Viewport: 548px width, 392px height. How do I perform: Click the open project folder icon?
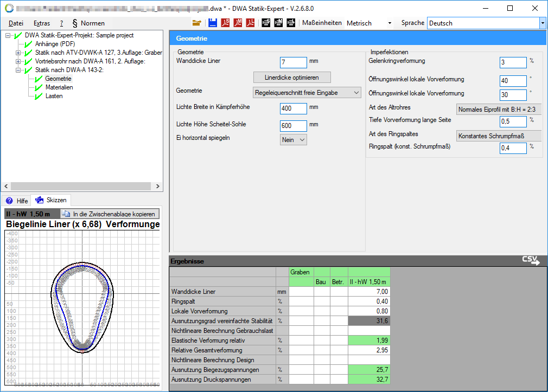196,23
